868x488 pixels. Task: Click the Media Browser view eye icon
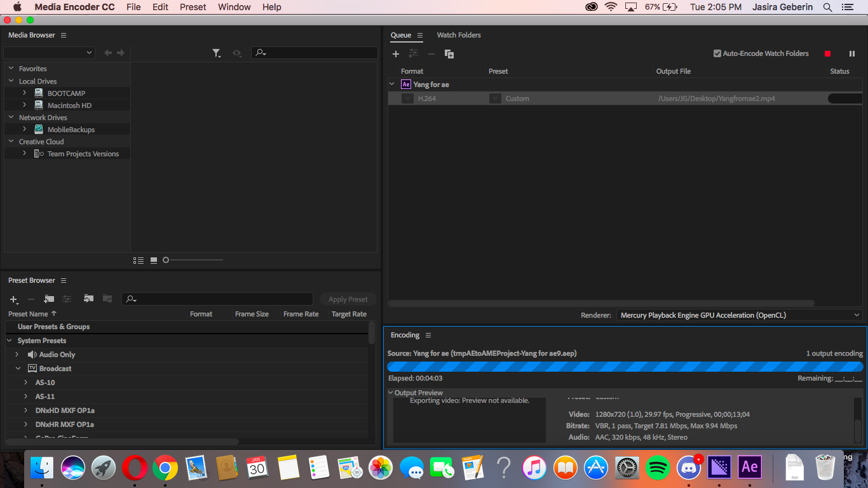click(236, 53)
